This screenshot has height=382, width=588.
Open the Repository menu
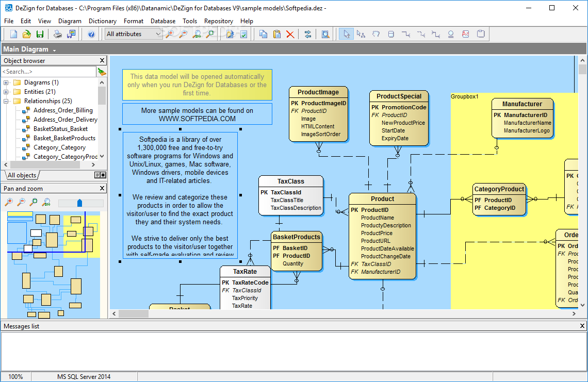tap(219, 21)
